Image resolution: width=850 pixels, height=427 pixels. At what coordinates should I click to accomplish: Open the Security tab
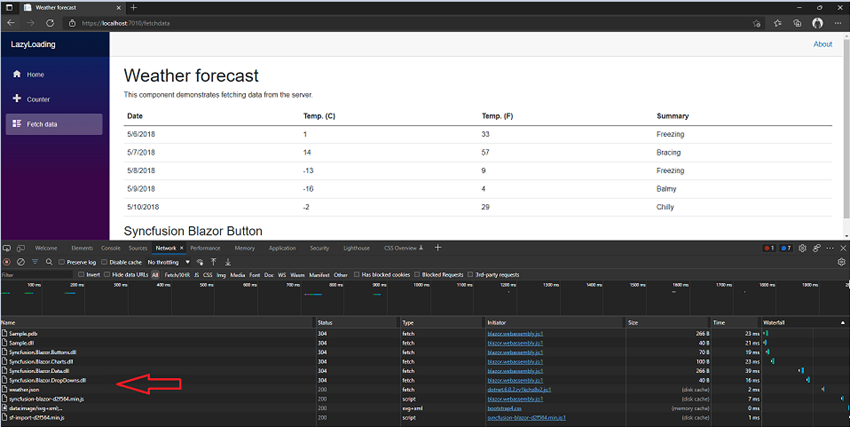[319, 248]
